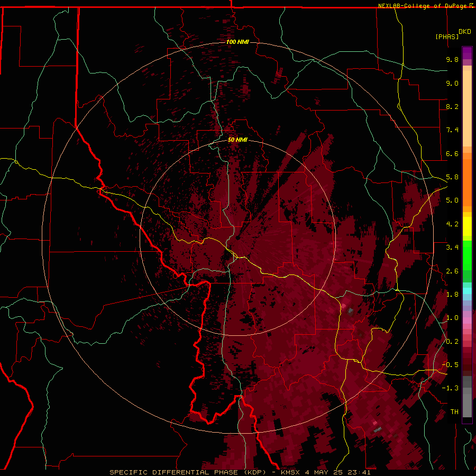Click the 0.2 value on the color scale
The image size is (476, 476).
tap(452, 342)
